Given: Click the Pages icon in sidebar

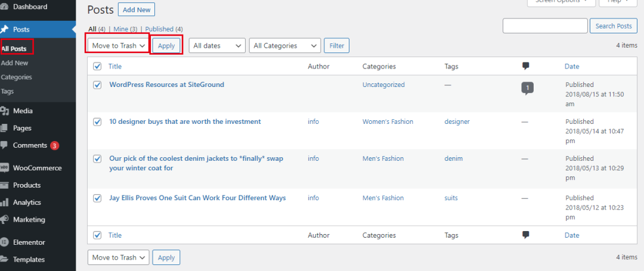Looking at the screenshot, I should click(4, 128).
